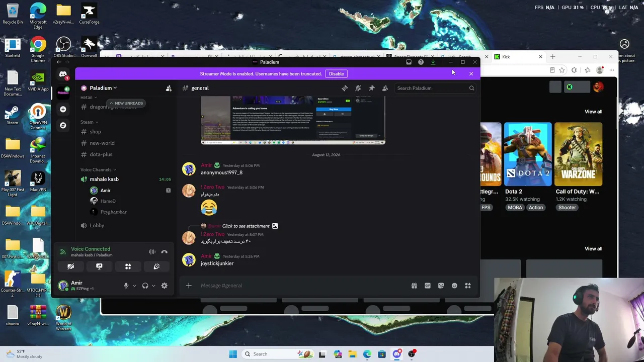
Task: Open Discord help question mark icon
Action: pos(421,62)
